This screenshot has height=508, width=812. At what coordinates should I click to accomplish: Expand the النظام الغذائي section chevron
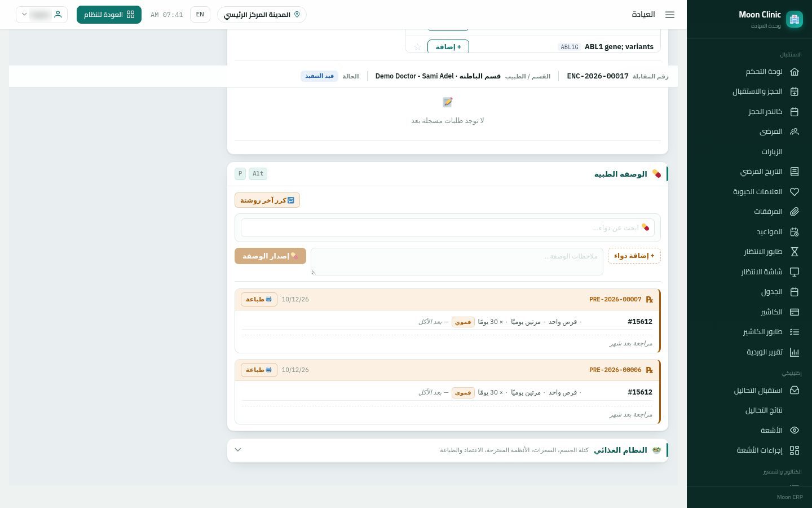(238, 450)
